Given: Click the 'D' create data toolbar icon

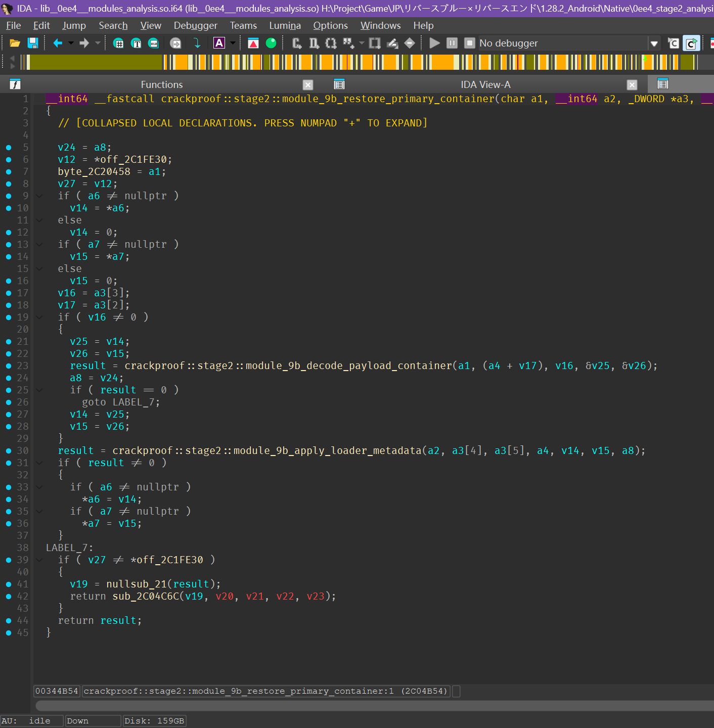Looking at the screenshot, I should coord(314,43).
